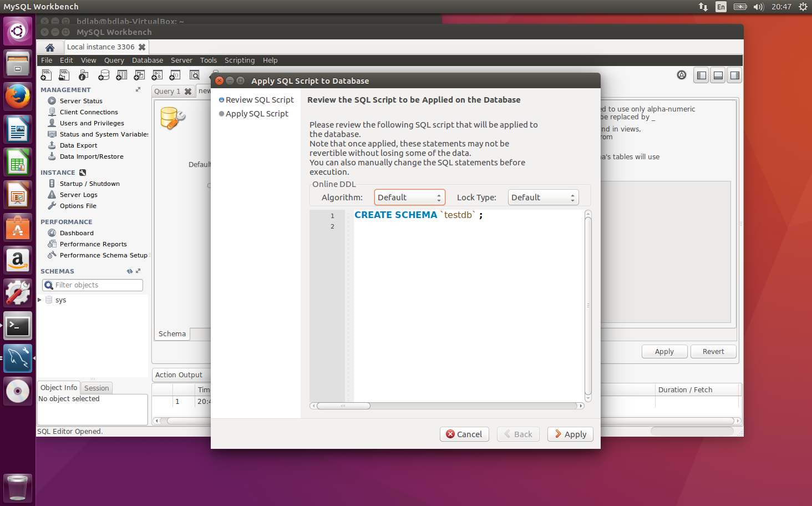Switch to the Object Info tab
Image resolution: width=812 pixels, height=506 pixels.
tap(59, 388)
